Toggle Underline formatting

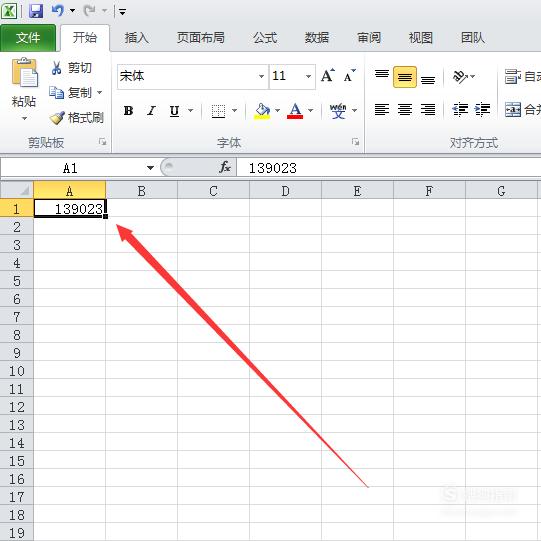(175, 111)
